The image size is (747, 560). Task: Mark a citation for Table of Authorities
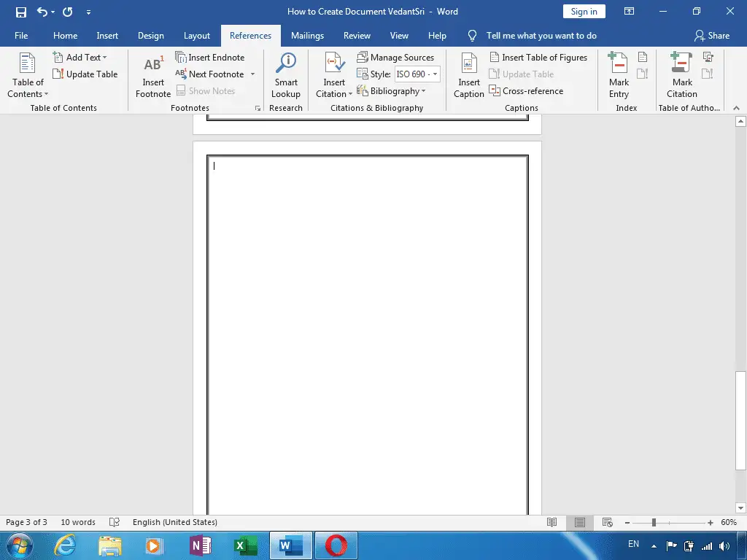click(682, 76)
